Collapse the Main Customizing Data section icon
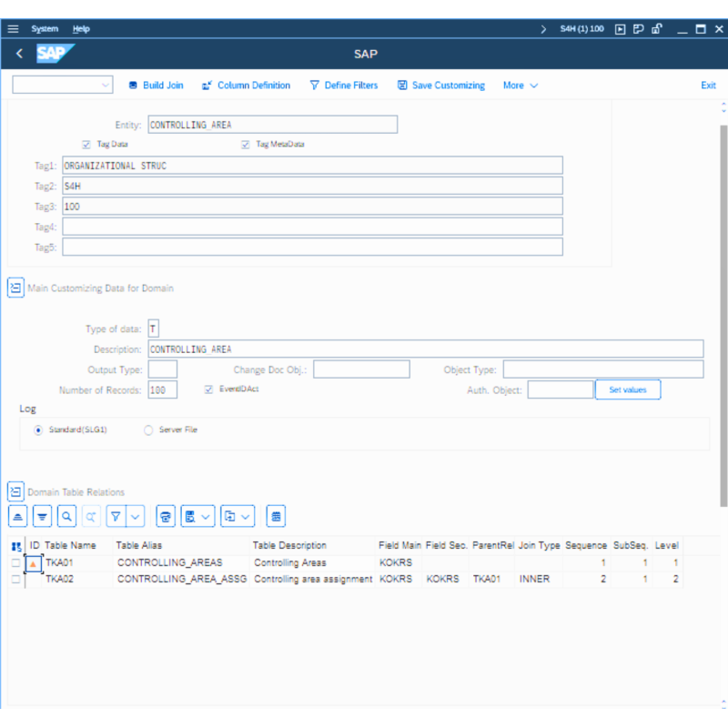 click(15, 288)
